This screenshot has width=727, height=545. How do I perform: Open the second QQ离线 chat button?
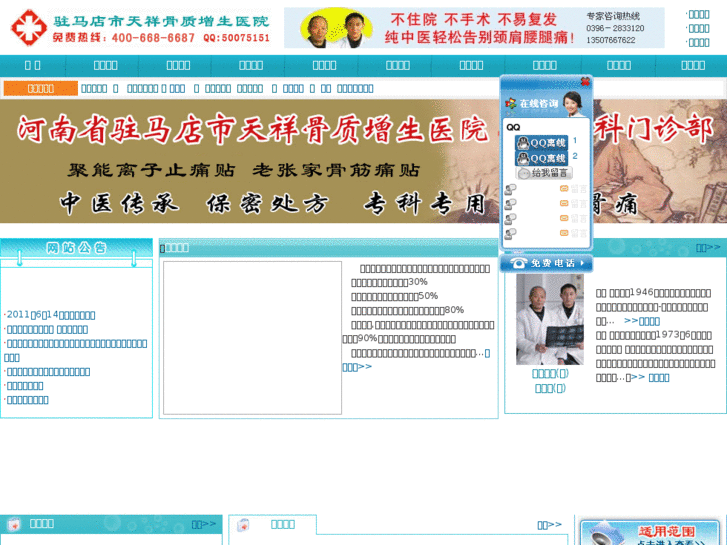pyautogui.click(x=541, y=158)
